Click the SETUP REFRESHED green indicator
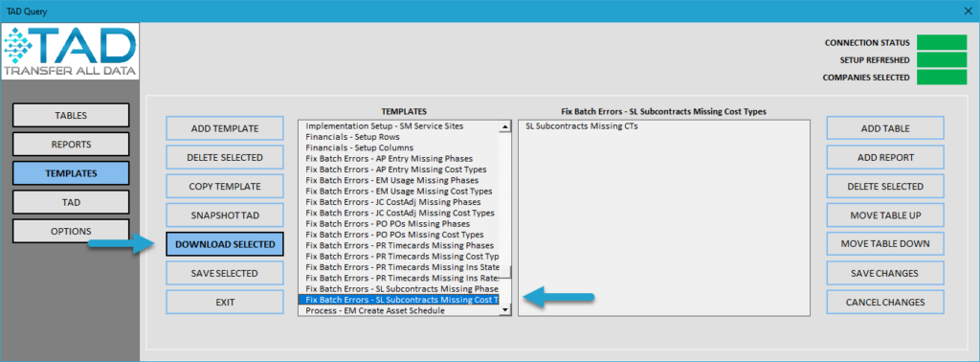 [942, 60]
